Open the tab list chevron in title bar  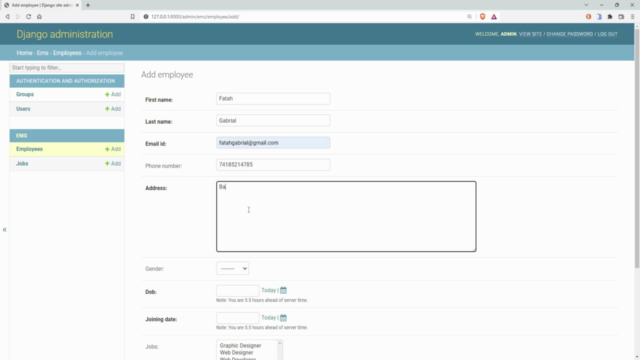(x=586, y=5)
